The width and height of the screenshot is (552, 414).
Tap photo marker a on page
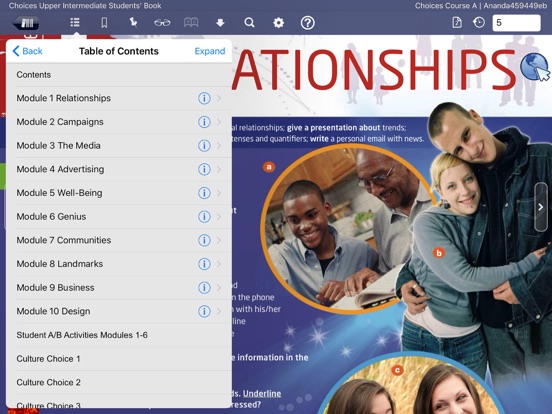click(x=269, y=167)
